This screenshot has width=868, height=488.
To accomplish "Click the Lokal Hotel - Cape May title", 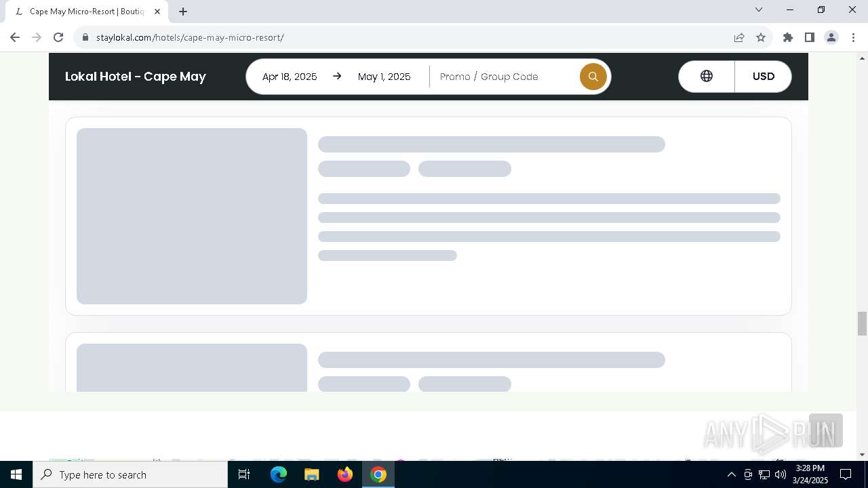I will coord(136,77).
